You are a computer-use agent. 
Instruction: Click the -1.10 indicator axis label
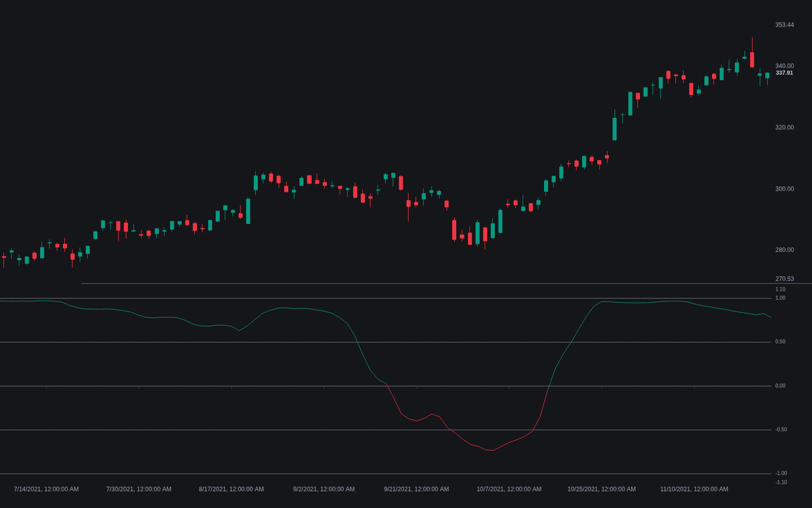781,482
